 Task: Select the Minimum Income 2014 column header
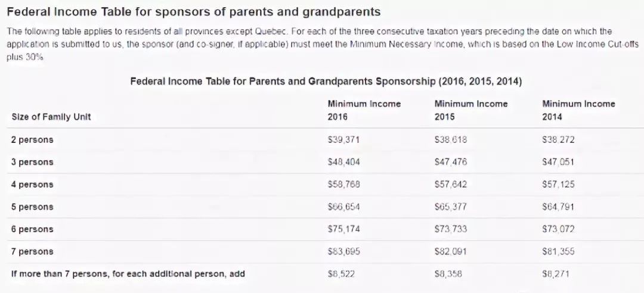(578, 110)
